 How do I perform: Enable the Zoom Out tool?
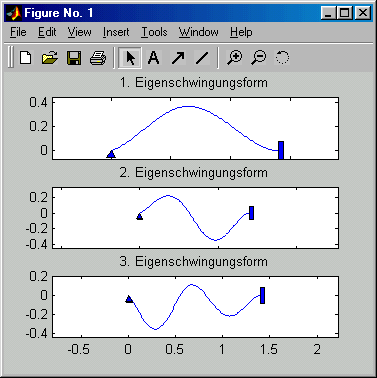pyautogui.click(x=259, y=58)
